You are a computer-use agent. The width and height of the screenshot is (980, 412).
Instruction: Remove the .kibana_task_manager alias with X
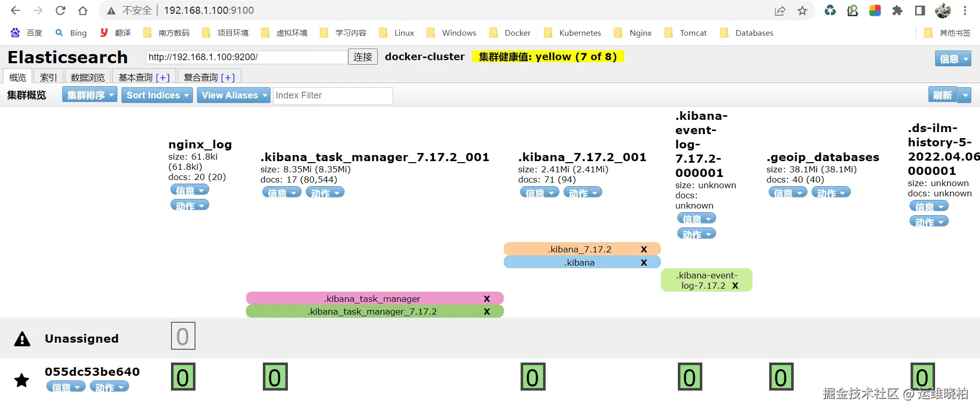pyautogui.click(x=487, y=299)
